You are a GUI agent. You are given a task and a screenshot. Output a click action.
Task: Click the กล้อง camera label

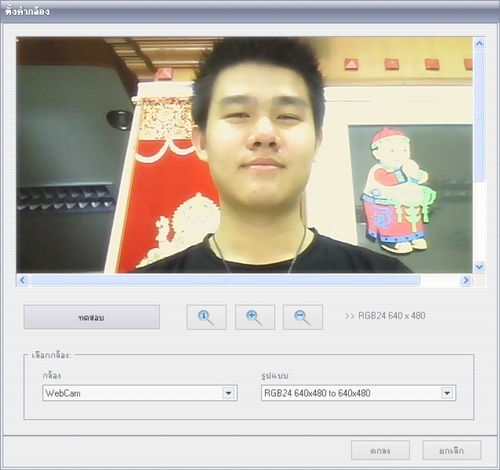pyautogui.click(x=52, y=376)
